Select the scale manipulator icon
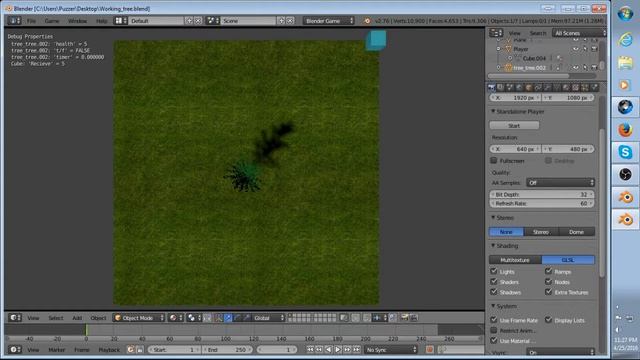 click(247, 318)
